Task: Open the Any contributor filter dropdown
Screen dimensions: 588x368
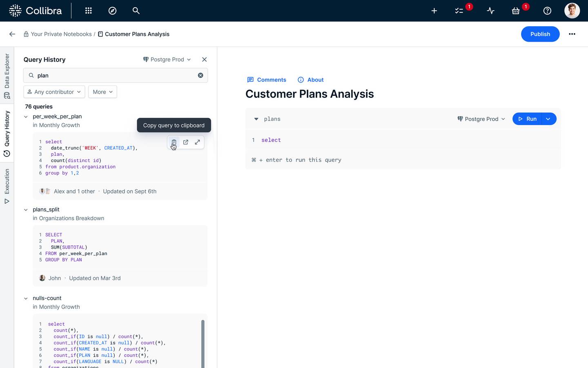Action: click(54, 92)
